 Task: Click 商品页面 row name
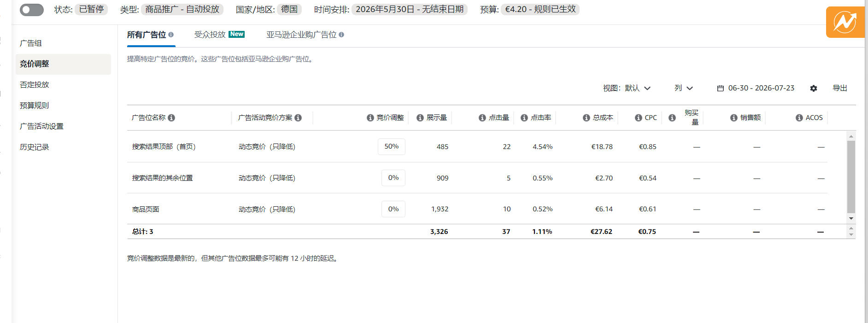pos(146,209)
